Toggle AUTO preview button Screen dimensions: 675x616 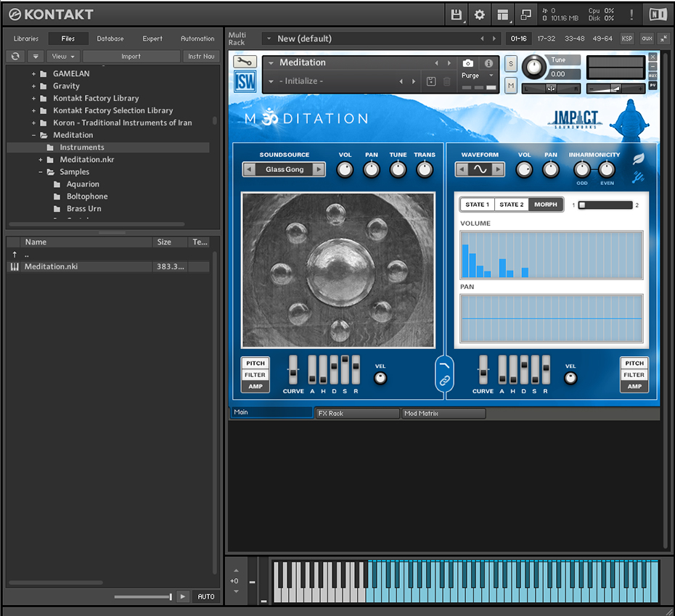(x=206, y=596)
